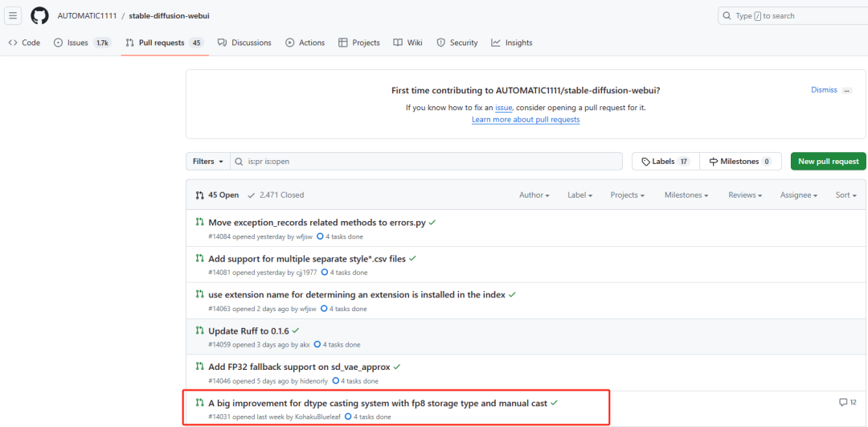Open the AUTOMATIC1111 owner link
The height and width of the screenshot is (427, 868).
(87, 16)
